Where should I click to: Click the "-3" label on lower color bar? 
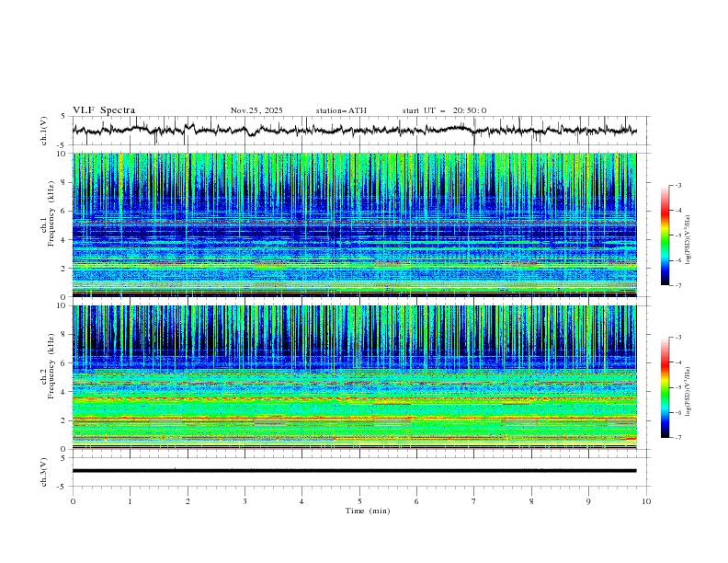point(678,338)
